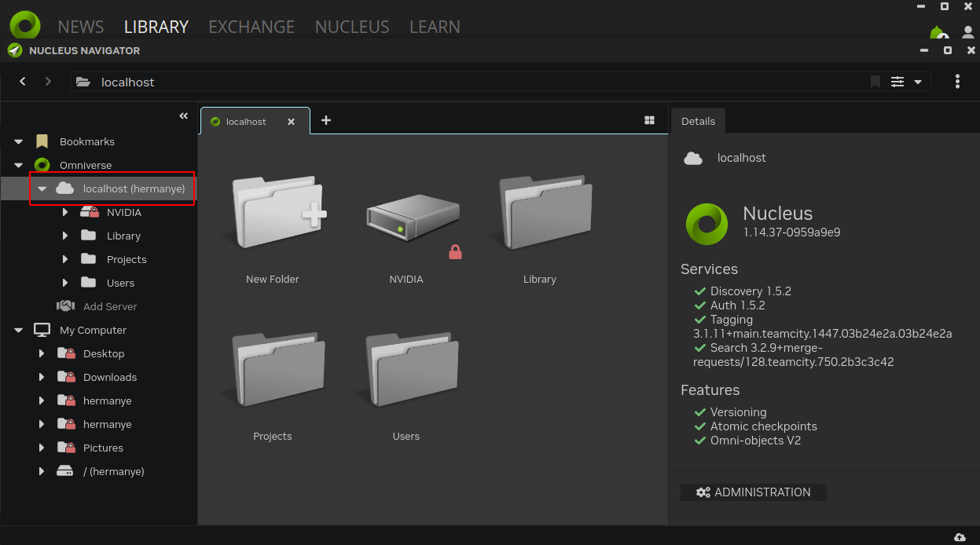This screenshot has width=980, height=545.
Task: Collapse the sidebar with the double-chevron
Action: pyautogui.click(x=183, y=115)
